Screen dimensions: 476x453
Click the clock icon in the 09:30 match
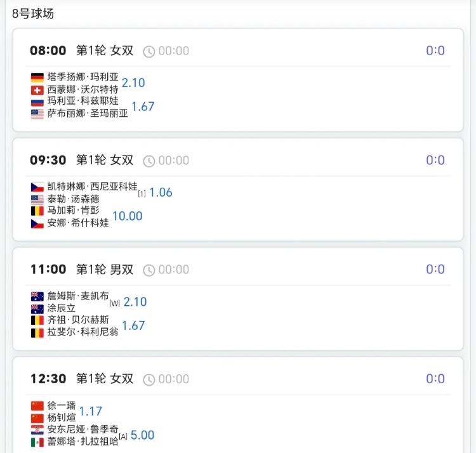pos(149,161)
